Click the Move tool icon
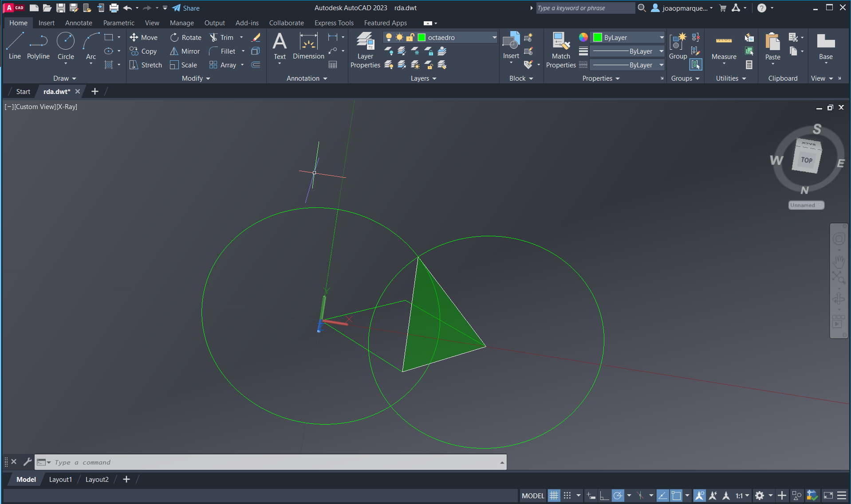The image size is (851, 504). (x=134, y=38)
